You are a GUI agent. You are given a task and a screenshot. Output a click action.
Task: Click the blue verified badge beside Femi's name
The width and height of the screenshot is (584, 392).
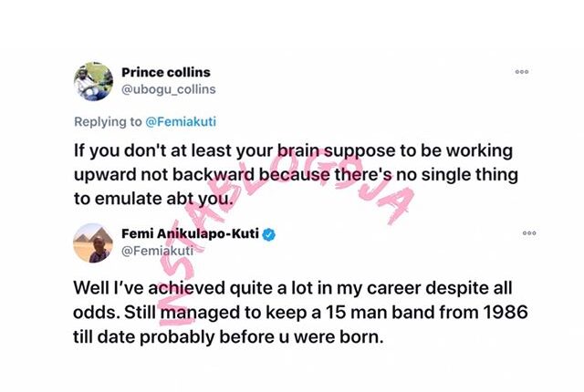coord(269,234)
